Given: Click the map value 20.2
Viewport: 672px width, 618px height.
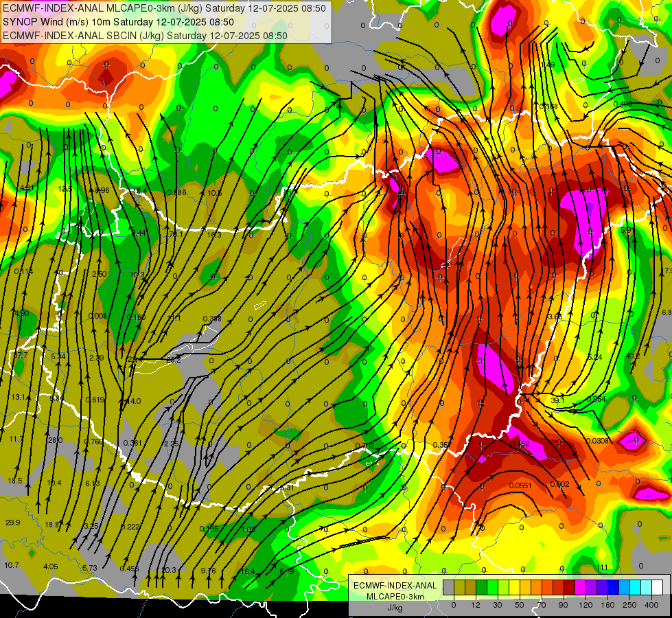Looking at the screenshot, I should [173, 360].
